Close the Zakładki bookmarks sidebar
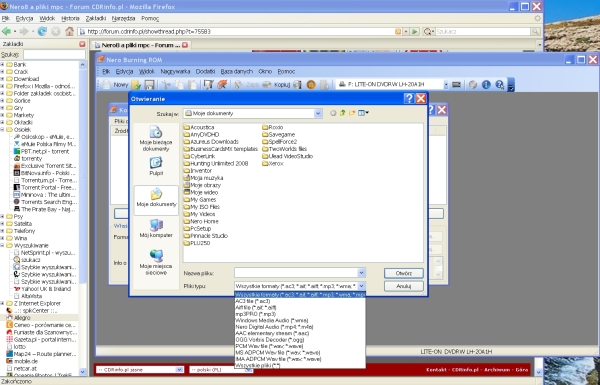The height and width of the screenshot is (385, 600). coord(82,44)
